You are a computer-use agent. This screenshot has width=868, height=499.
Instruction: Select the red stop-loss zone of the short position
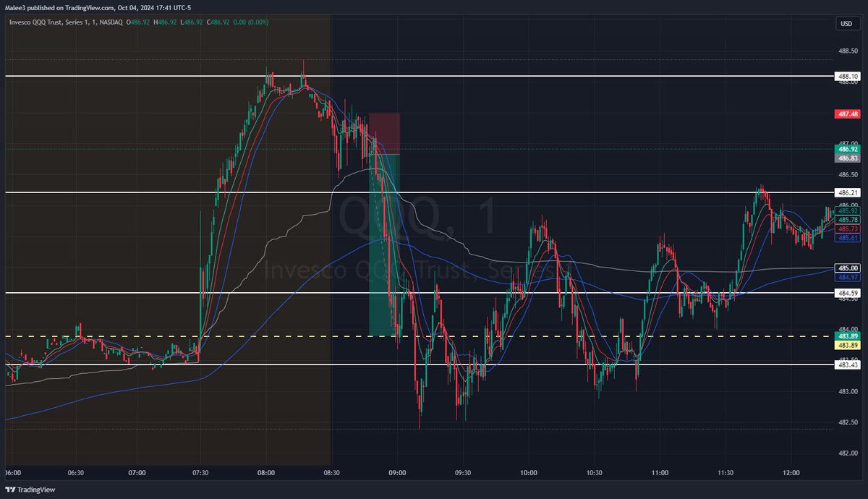[384, 133]
